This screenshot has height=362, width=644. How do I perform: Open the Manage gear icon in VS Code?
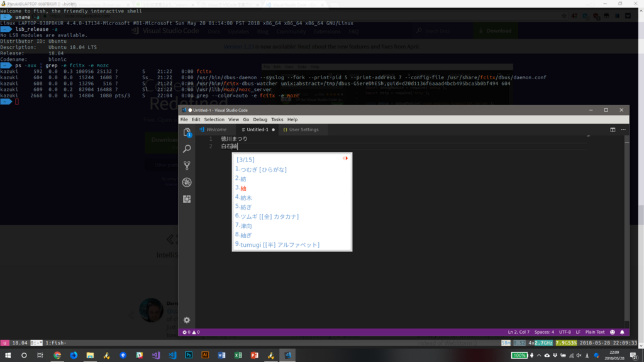[187, 320]
